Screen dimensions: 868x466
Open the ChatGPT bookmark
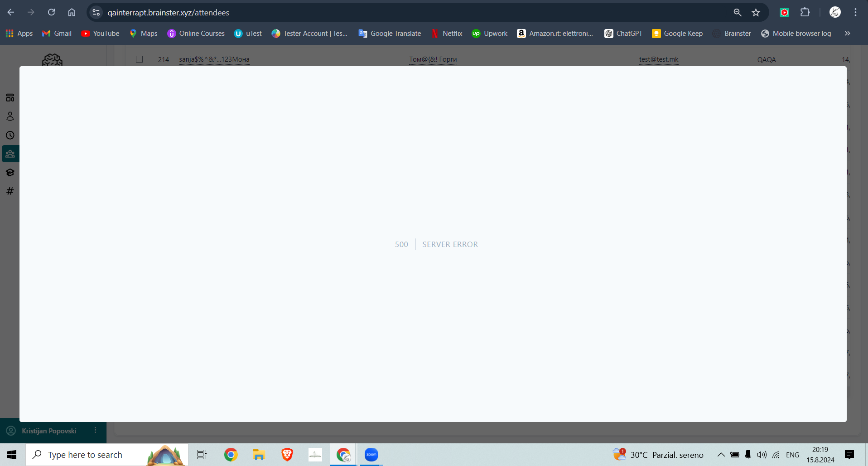[x=623, y=34]
